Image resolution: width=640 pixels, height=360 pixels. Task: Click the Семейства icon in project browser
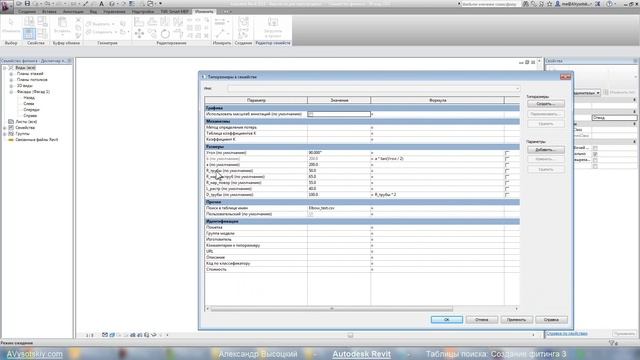click(x=11, y=128)
